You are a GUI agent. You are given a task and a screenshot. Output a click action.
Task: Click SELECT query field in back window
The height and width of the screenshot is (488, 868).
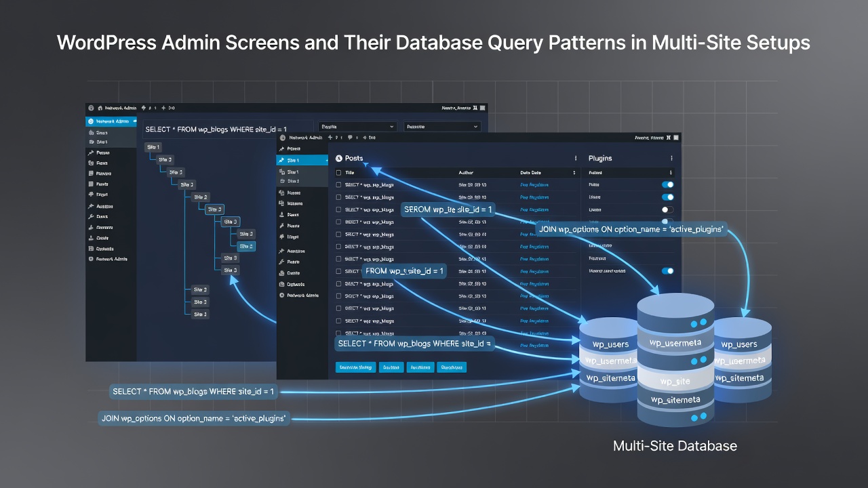coord(227,129)
